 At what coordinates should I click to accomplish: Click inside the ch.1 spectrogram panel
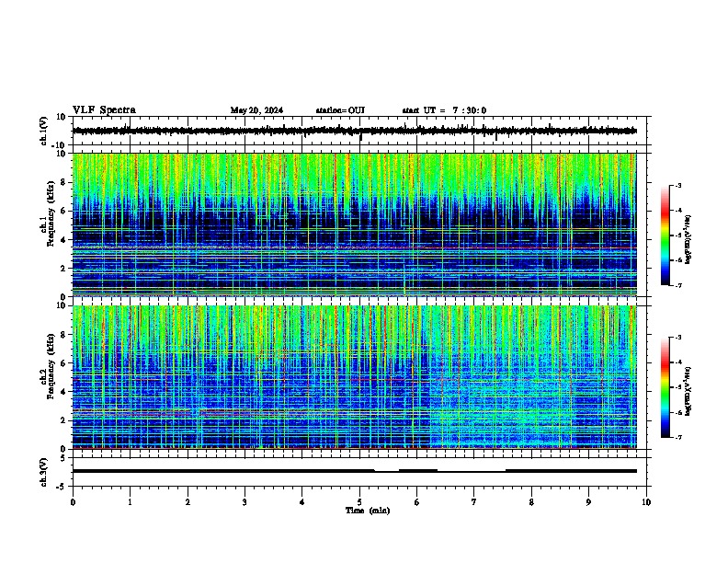click(x=355, y=224)
